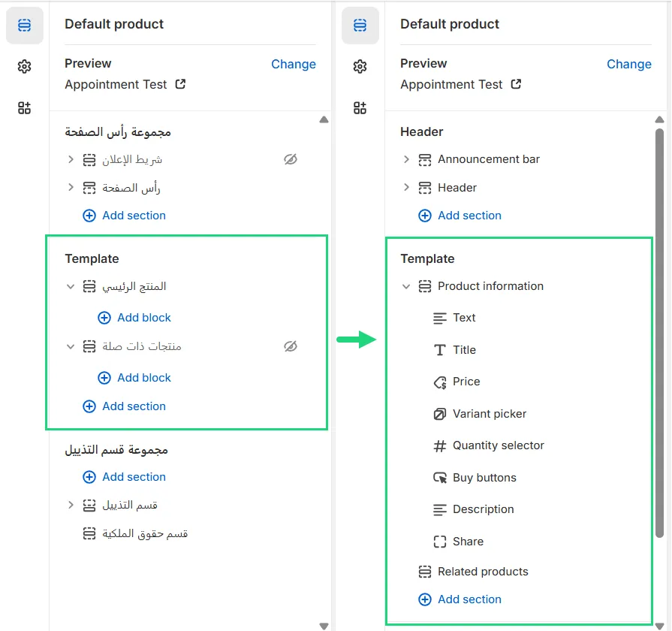
Task: Click the Sections icon in the left panel sidebar
Action: (25, 26)
